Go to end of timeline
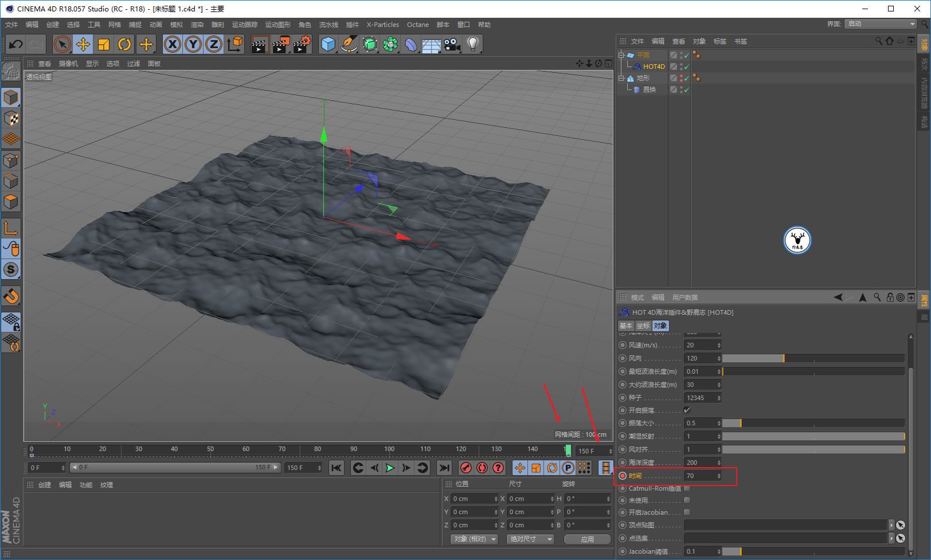The height and width of the screenshot is (560, 931). 444,468
